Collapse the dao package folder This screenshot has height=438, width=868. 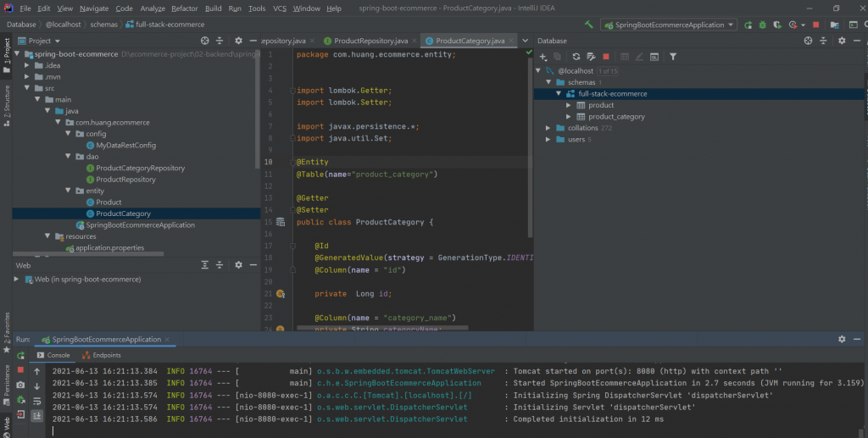click(x=67, y=157)
